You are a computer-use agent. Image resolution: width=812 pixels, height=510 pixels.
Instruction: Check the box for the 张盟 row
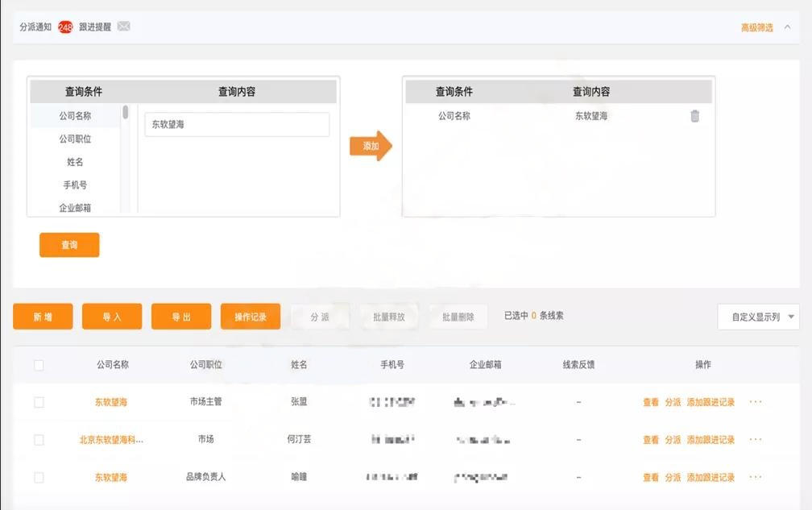pos(39,402)
